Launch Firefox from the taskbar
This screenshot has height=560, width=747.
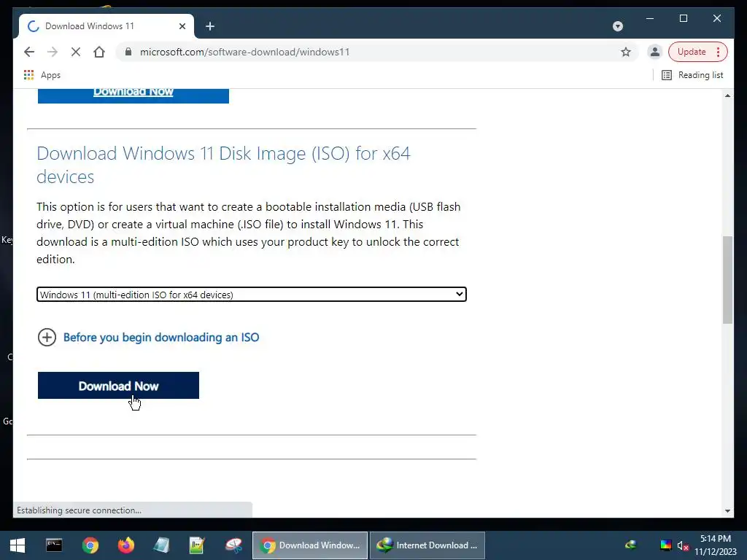pyautogui.click(x=125, y=545)
